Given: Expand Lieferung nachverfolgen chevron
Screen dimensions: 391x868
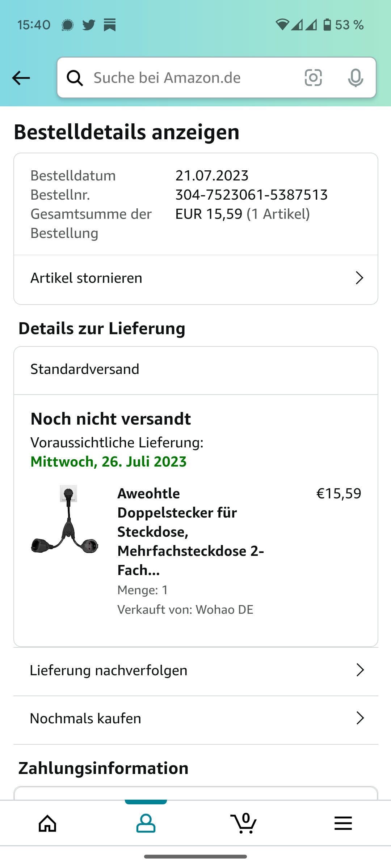Looking at the screenshot, I should [x=360, y=670].
